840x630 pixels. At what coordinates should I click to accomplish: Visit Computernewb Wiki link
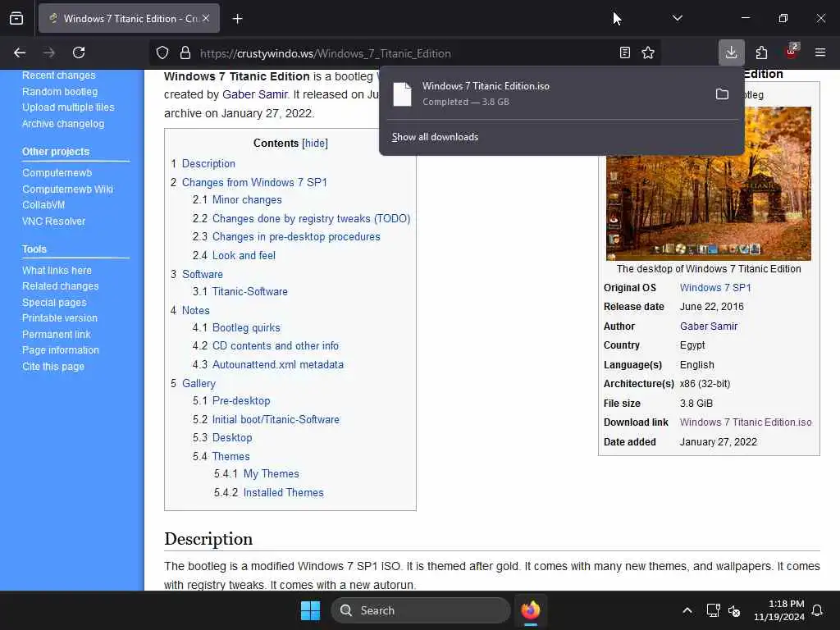coord(67,189)
